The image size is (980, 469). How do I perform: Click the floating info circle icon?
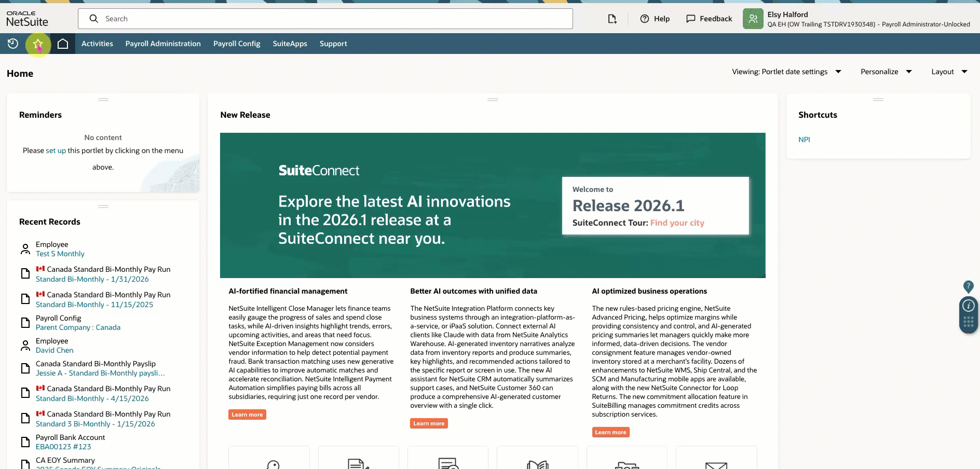click(x=969, y=306)
